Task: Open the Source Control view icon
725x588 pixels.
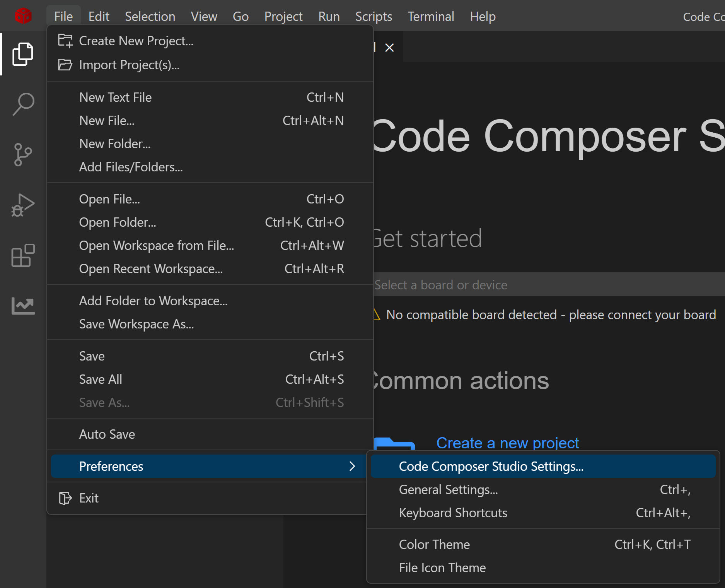Action: (x=23, y=155)
